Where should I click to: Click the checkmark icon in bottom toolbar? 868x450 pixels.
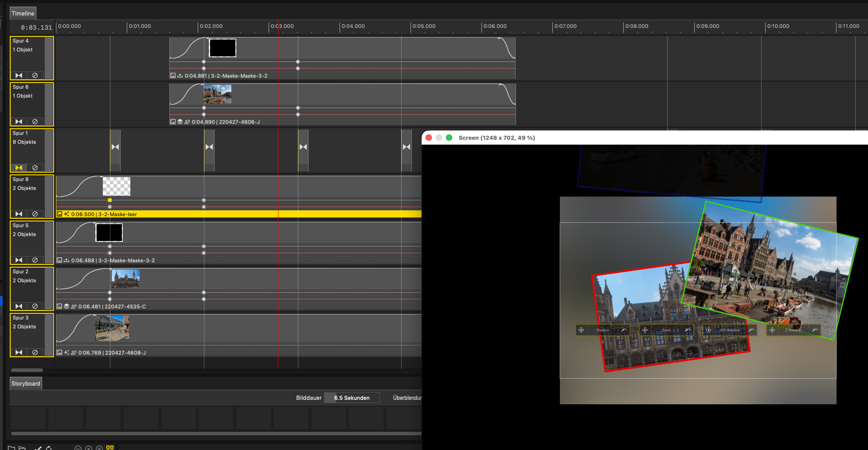(x=38, y=448)
